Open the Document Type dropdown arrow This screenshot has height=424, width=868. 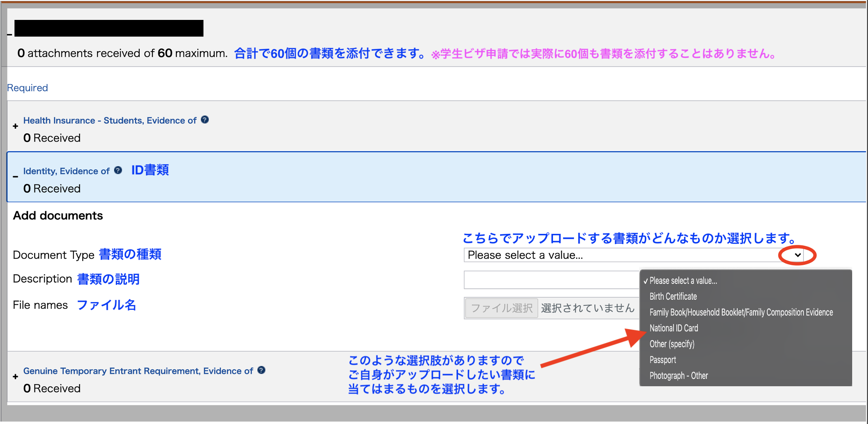click(797, 255)
